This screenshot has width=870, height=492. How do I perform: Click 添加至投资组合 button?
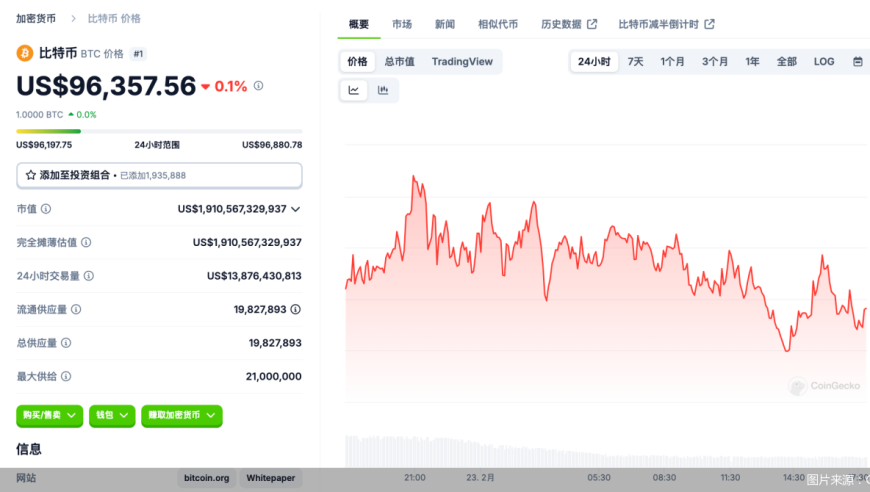pyautogui.click(x=159, y=175)
